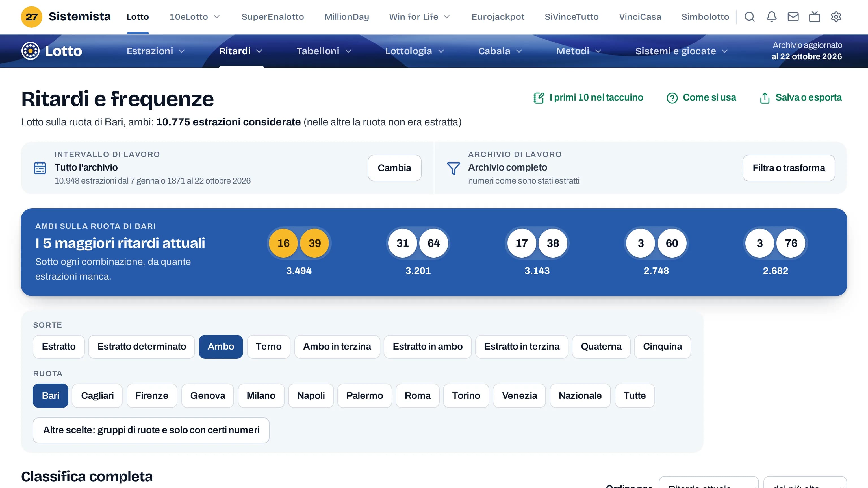Click the export upload icon

tap(765, 98)
